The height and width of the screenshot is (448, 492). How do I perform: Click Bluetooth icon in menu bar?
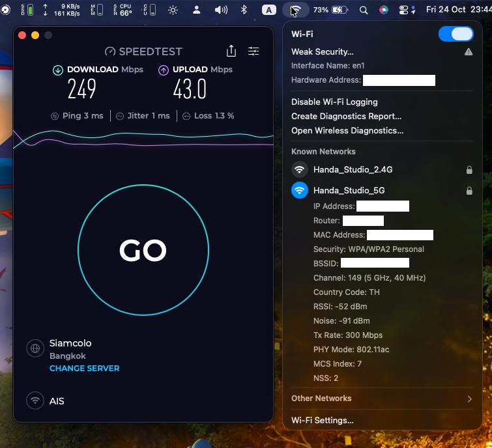click(244, 10)
